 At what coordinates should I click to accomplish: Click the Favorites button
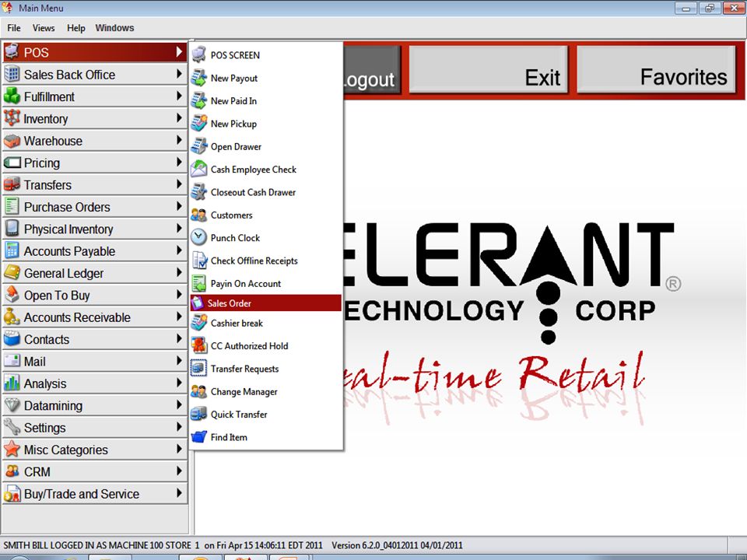point(656,69)
